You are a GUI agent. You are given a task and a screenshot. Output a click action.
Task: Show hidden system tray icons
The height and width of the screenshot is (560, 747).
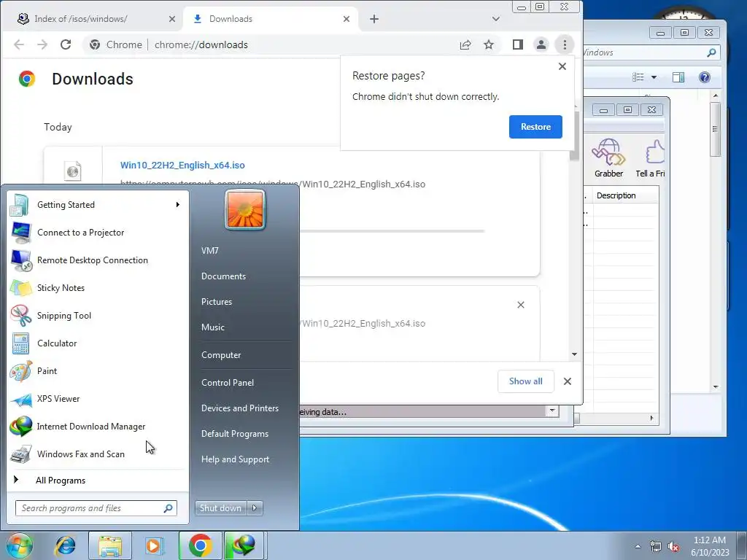(x=638, y=546)
